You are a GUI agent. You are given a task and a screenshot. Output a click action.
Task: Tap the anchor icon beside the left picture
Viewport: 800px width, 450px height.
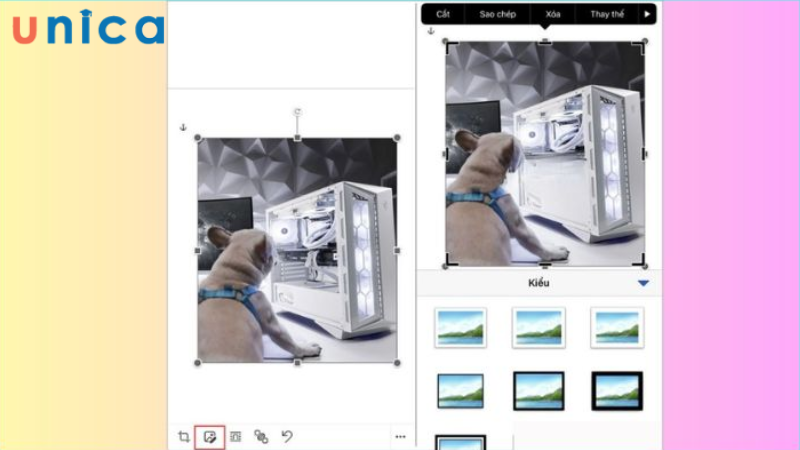pos(183,127)
